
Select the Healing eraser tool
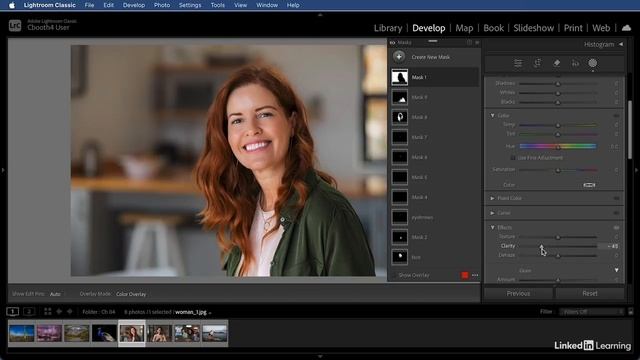(x=556, y=63)
